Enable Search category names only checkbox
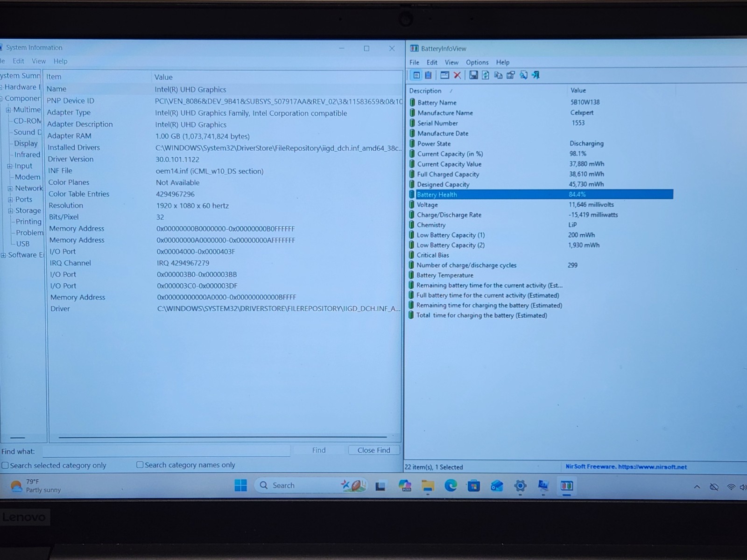Image resolution: width=747 pixels, height=560 pixels. point(140,465)
